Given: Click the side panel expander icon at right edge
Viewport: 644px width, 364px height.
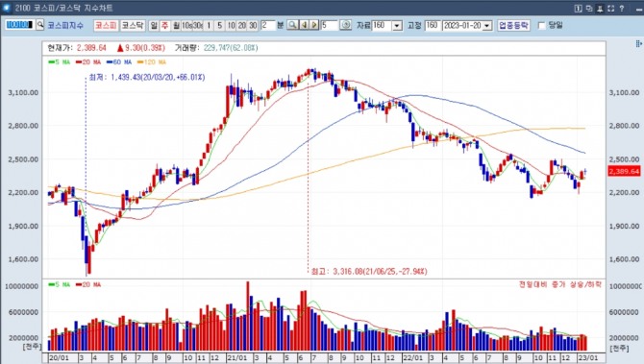Looking at the screenshot, I should point(638,43).
